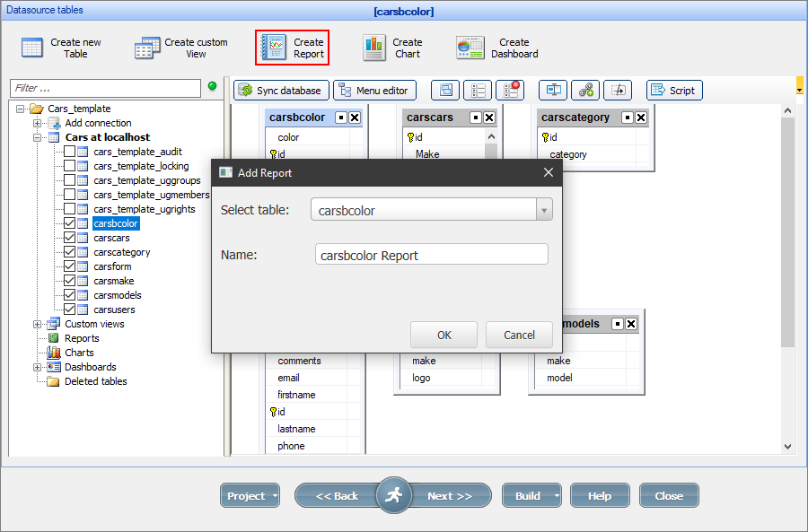Expand the Custom views tree node
This screenshot has width=808, height=532.
[x=38, y=324]
